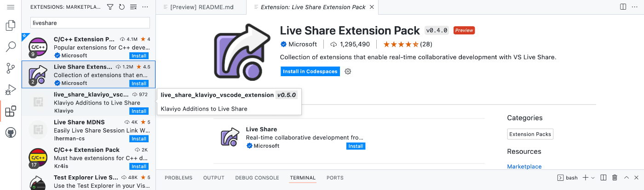
Task: Kill the terminal with trash icon
Action: coord(615,178)
